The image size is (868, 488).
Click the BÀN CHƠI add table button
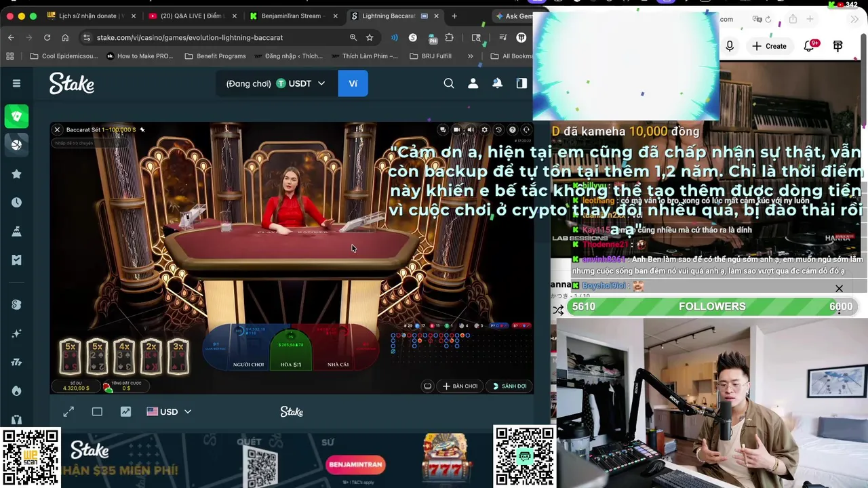(460, 386)
